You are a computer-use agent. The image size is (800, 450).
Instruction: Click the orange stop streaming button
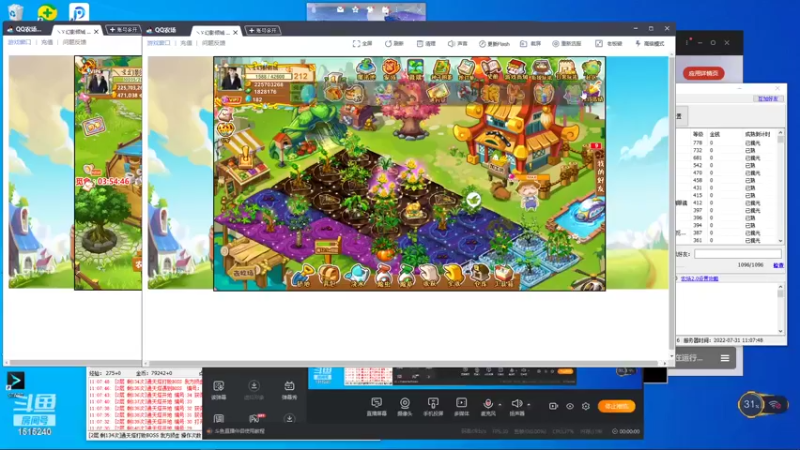point(616,406)
